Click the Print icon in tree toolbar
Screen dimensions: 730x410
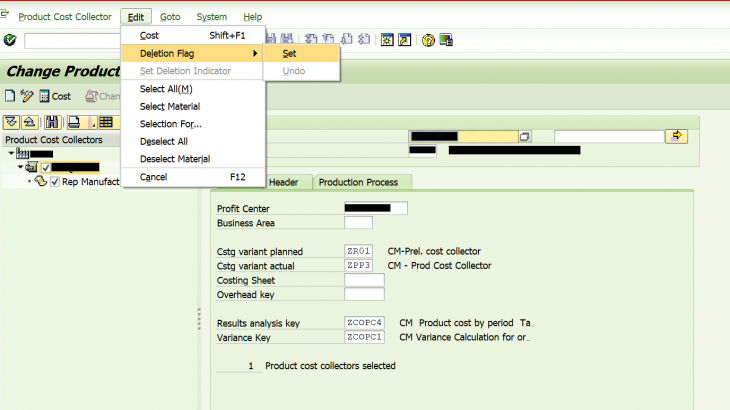click(x=74, y=122)
